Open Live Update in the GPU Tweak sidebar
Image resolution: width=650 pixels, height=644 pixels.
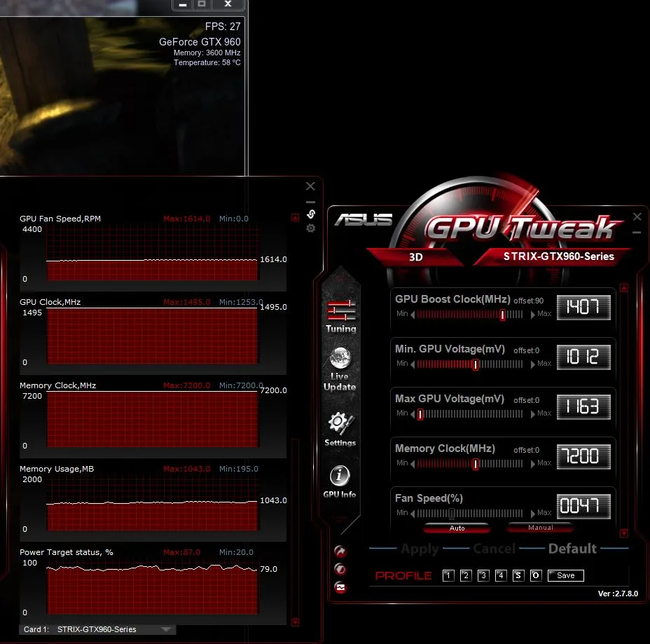pos(340,369)
